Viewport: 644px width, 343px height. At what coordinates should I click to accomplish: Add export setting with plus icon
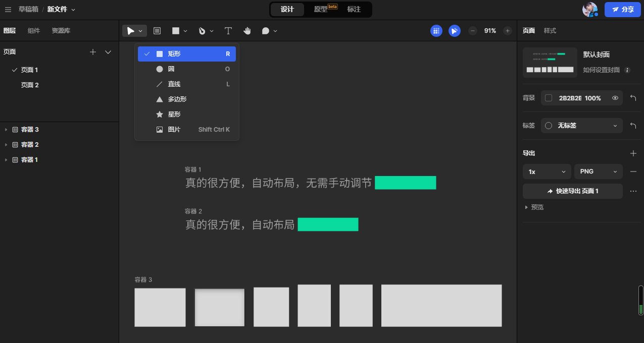[633, 153]
